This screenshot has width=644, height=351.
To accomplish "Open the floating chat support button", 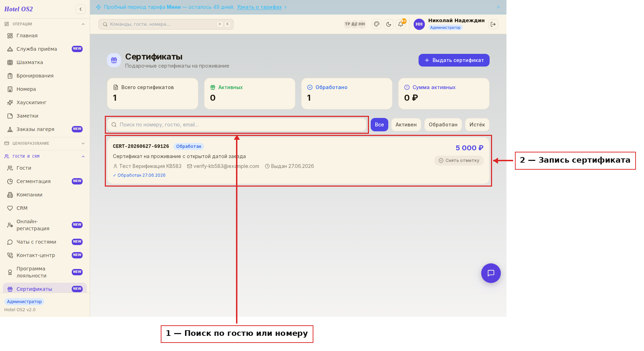I will 491,273.
